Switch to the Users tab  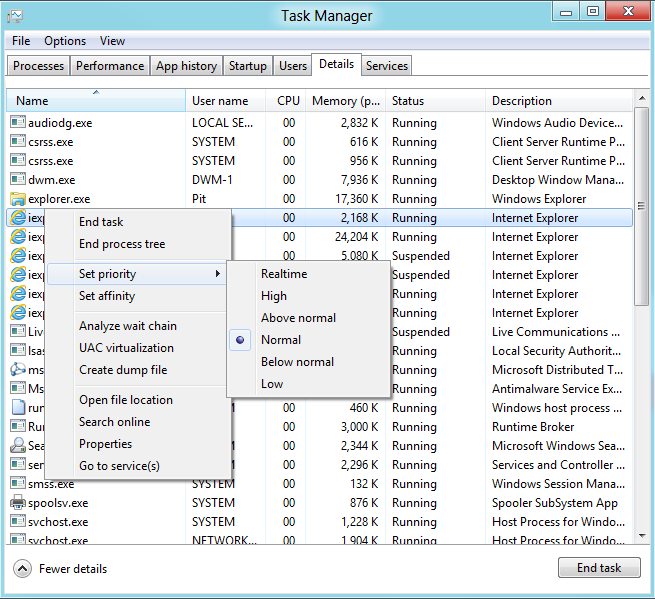point(293,66)
